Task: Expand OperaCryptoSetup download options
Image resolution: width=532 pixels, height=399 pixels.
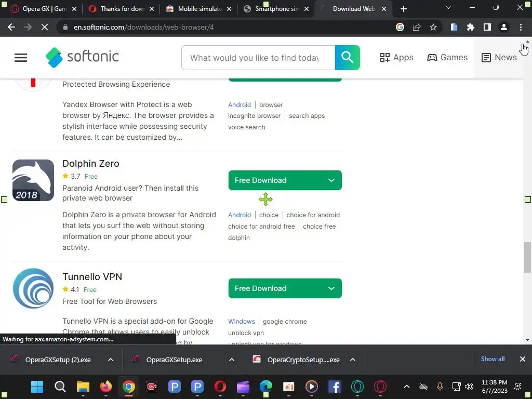Action: click(x=353, y=360)
